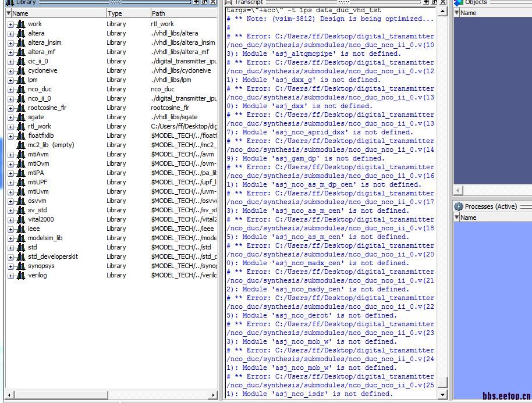Open the Processes Name column filter arrow

(x=457, y=217)
